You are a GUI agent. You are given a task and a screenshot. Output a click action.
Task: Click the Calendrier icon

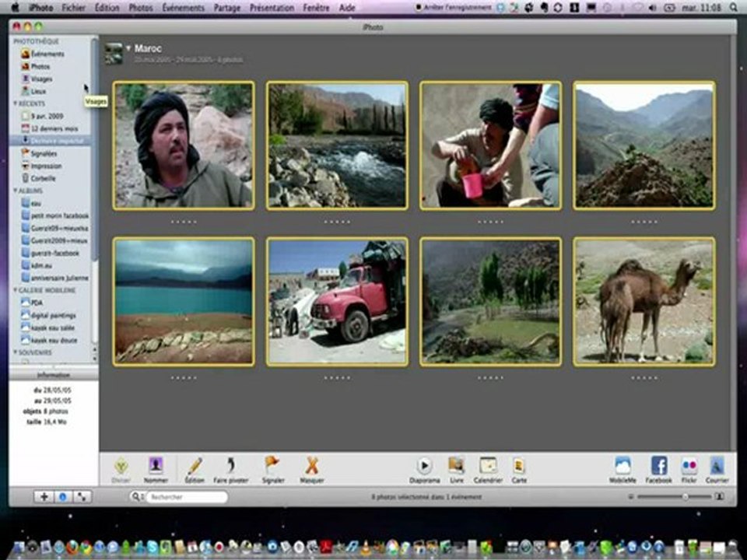point(488,470)
